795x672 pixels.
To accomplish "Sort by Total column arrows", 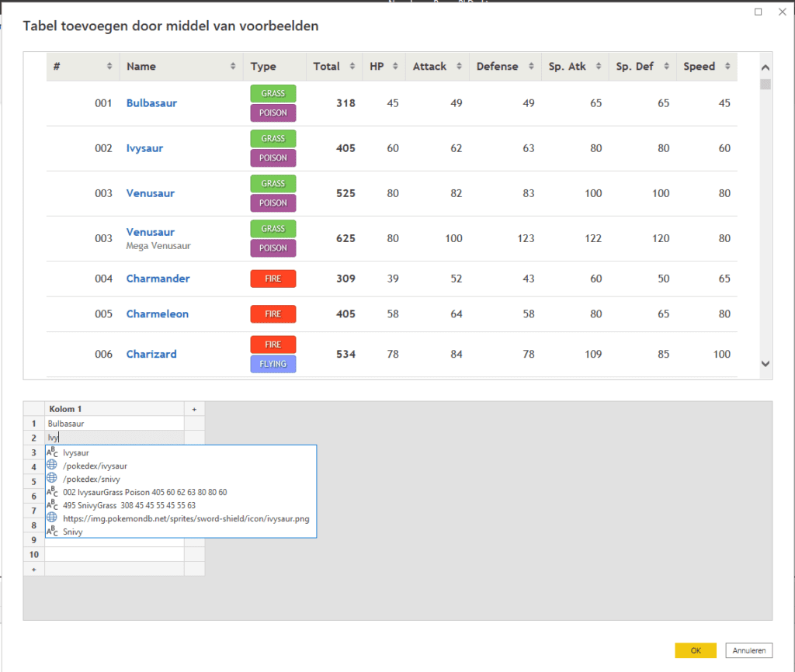I will [x=352, y=67].
